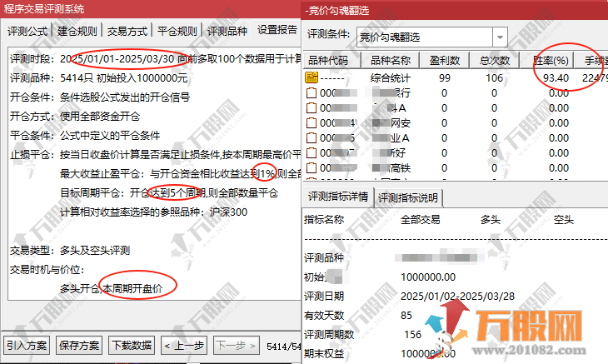Click the 下载数据 button

[x=132, y=345]
